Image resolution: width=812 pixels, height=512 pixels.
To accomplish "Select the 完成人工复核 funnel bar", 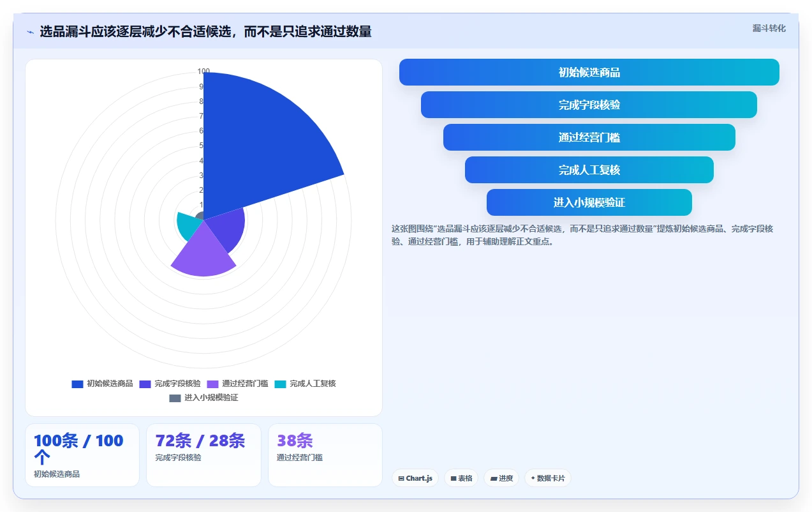I will [x=589, y=170].
